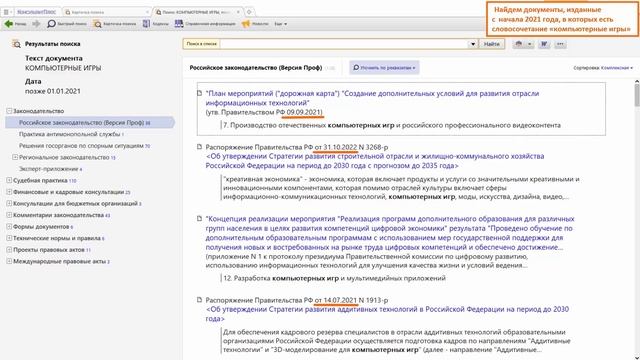Viewport: 640px width, 360px height.
Task: Expand Комментарии законодательства section
Action: click(x=9, y=215)
